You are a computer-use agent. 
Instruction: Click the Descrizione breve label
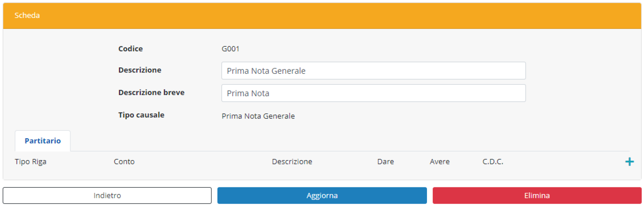tap(151, 93)
